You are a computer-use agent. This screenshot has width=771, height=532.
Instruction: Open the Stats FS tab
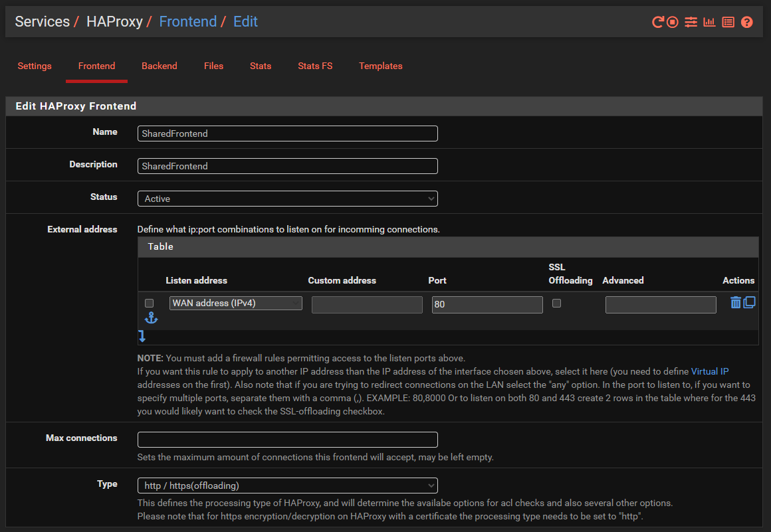[x=315, y=66]
